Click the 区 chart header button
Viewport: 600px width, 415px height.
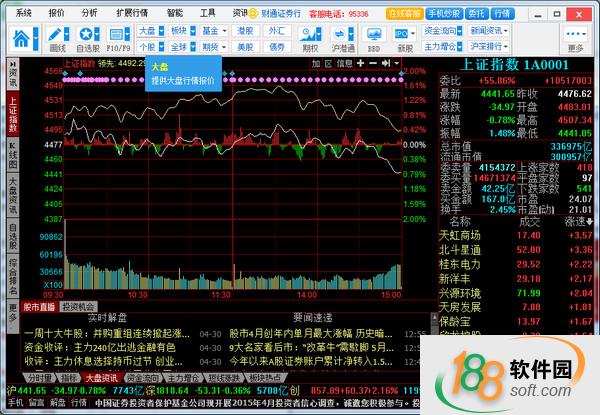pos(328,63)
